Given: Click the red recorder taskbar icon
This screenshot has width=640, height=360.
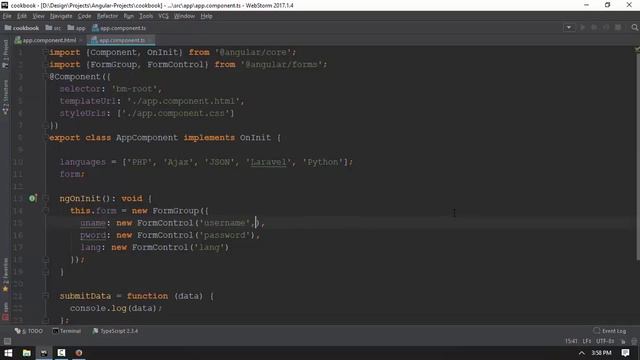Looking at the screenshot, I should click(x=79, y=353).
